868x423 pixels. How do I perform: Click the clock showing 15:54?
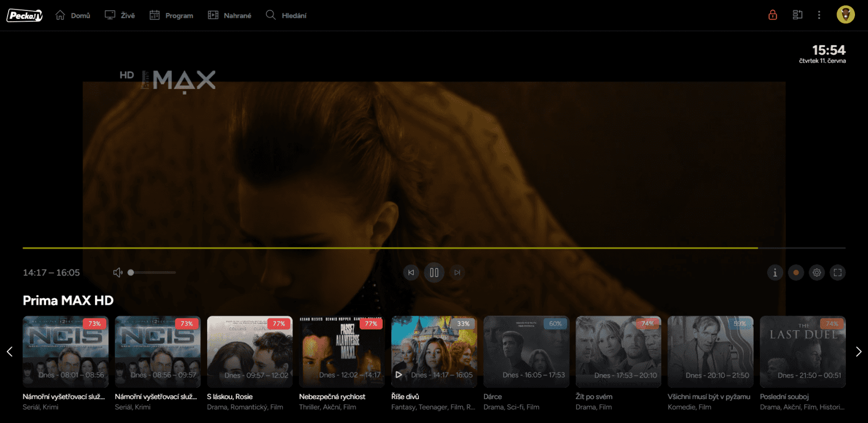(x=828, y=50)
